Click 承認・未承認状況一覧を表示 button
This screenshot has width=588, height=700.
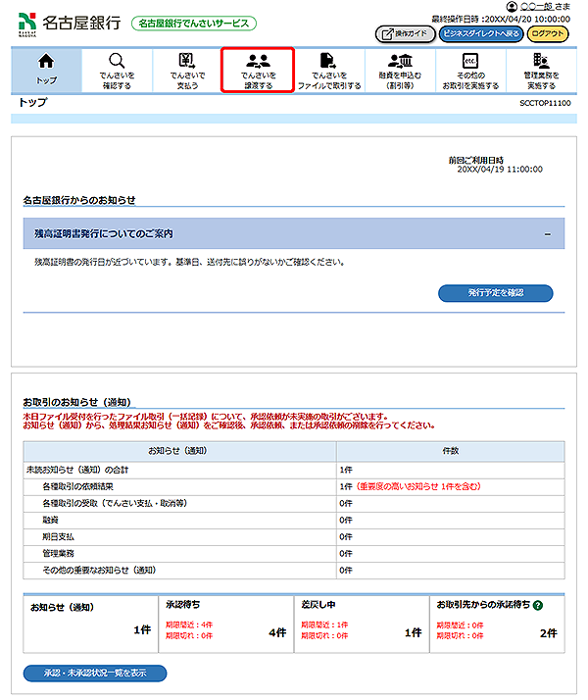tap(95, 674)
